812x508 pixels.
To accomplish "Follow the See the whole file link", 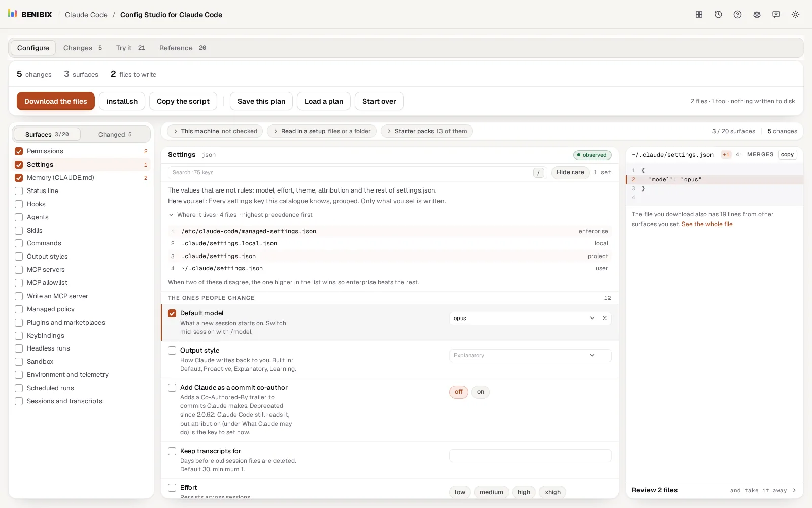I will coord(707,224).
